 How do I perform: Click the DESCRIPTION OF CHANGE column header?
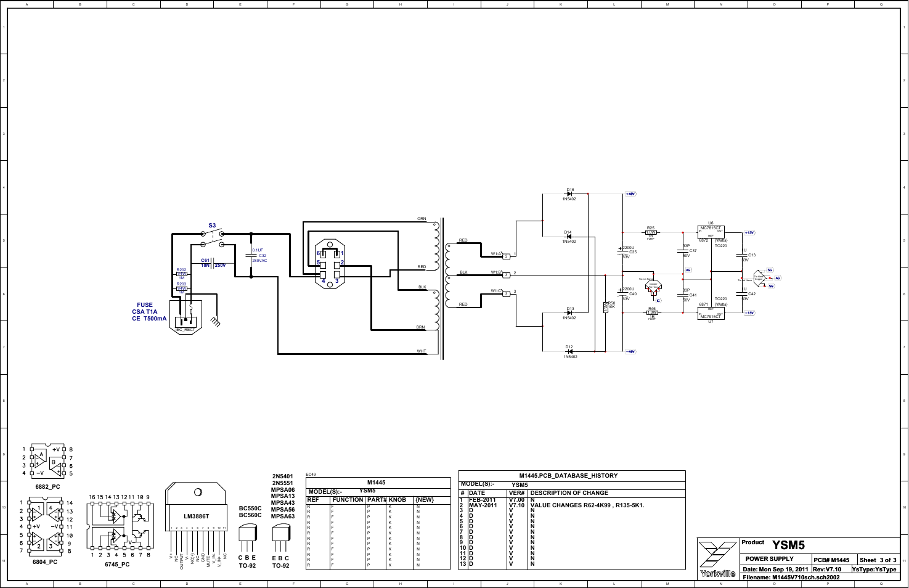click(x=569, y=493)
